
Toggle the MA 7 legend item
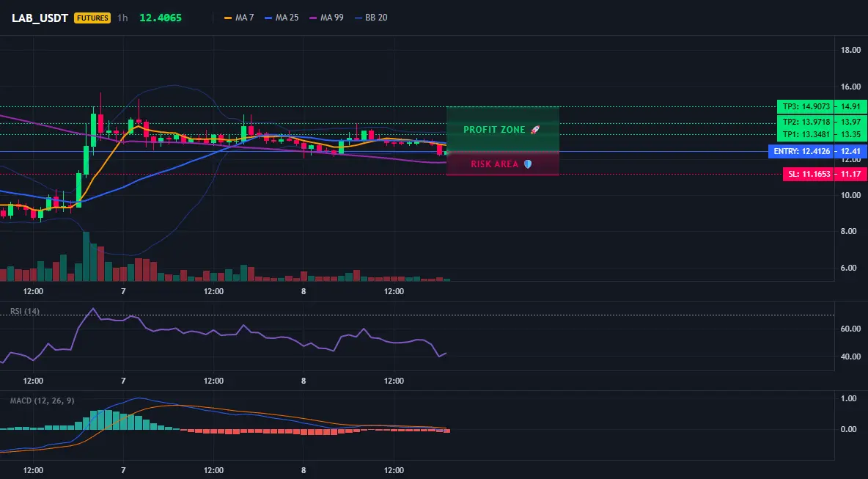pyautogui.click(x=238, y=18)
